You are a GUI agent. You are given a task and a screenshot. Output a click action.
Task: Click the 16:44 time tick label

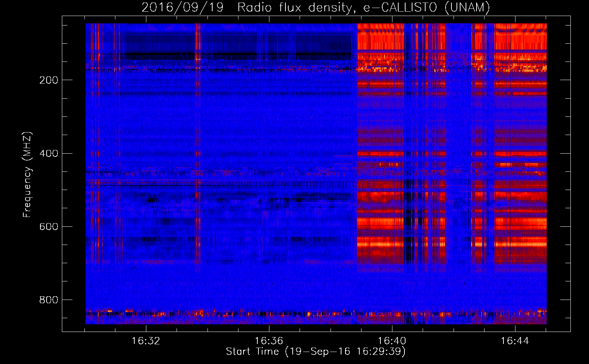pos(515,341)
